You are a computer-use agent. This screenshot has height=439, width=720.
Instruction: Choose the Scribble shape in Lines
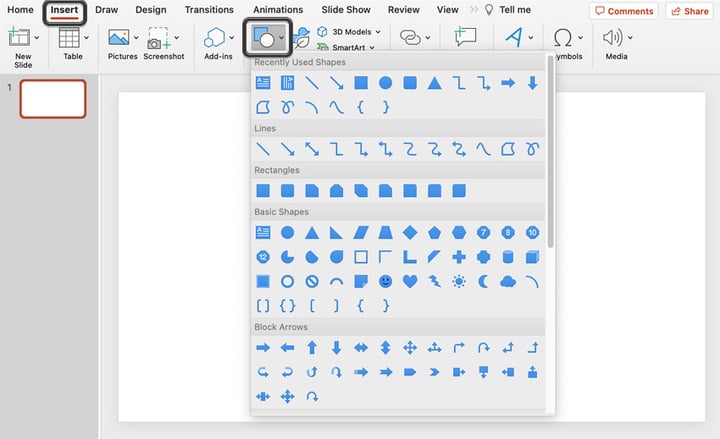532,149
